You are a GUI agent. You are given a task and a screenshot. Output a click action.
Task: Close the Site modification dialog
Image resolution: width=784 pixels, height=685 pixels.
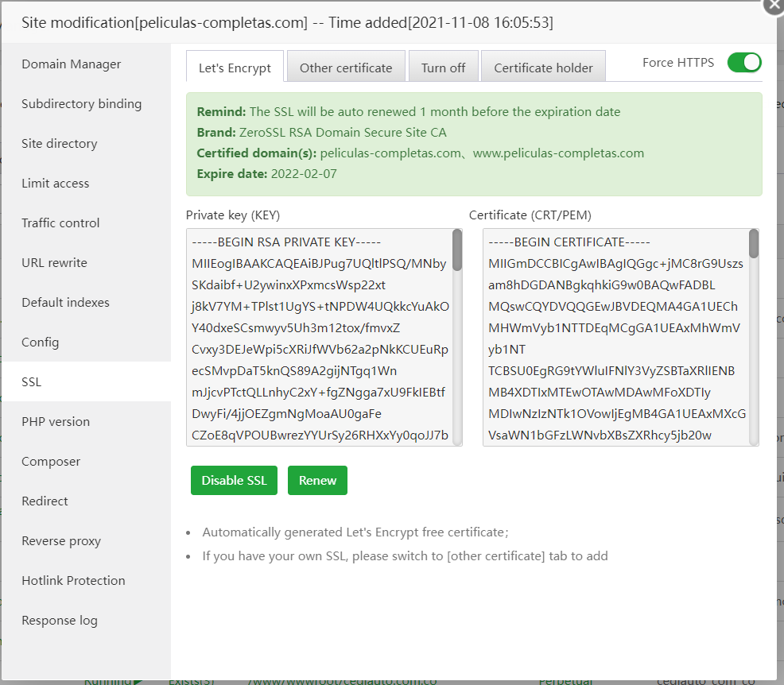[x=774, y=6]
